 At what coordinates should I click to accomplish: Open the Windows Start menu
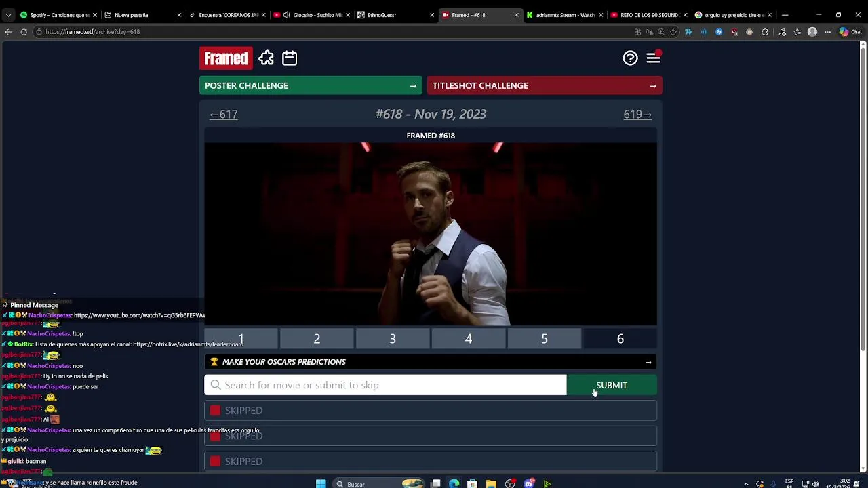[x=321, y=483]
